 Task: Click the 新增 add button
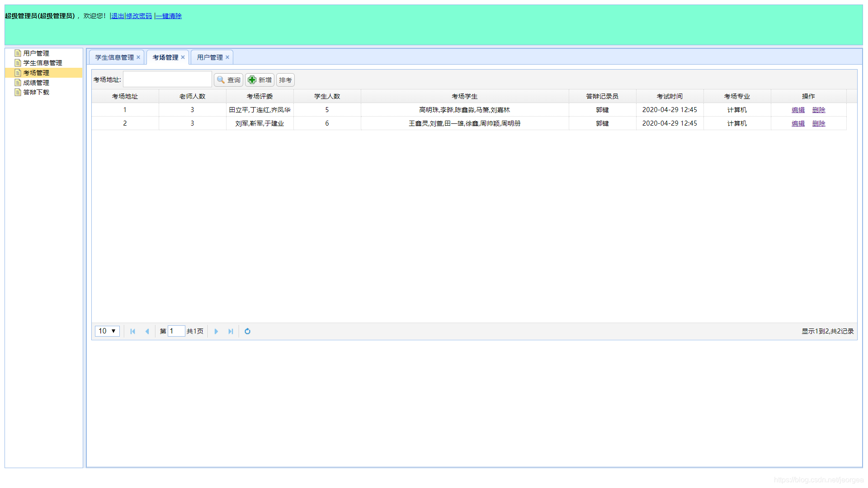tap(259, 80)
